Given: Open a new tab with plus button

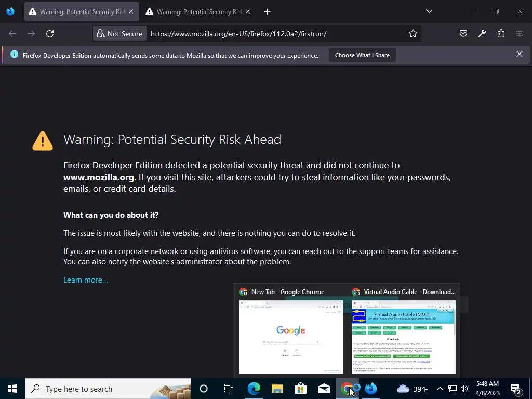Looking at the screenshot, I should click(268, 12).
